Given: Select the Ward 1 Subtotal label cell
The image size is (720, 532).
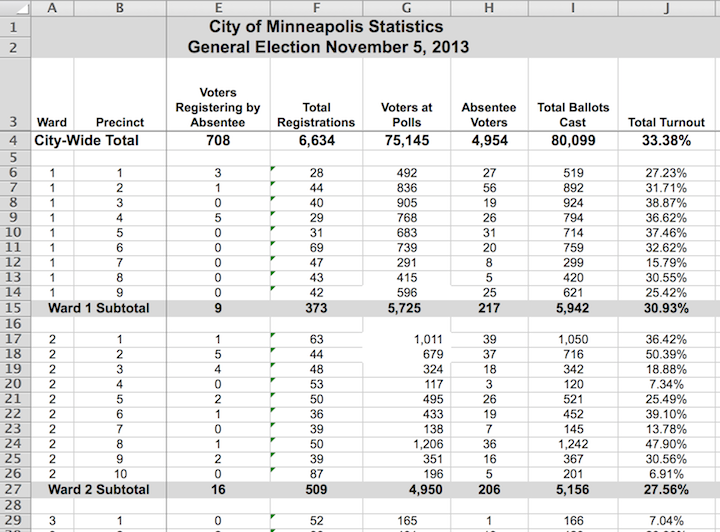Looking at the screenshot, I should [x=98, y=308].
